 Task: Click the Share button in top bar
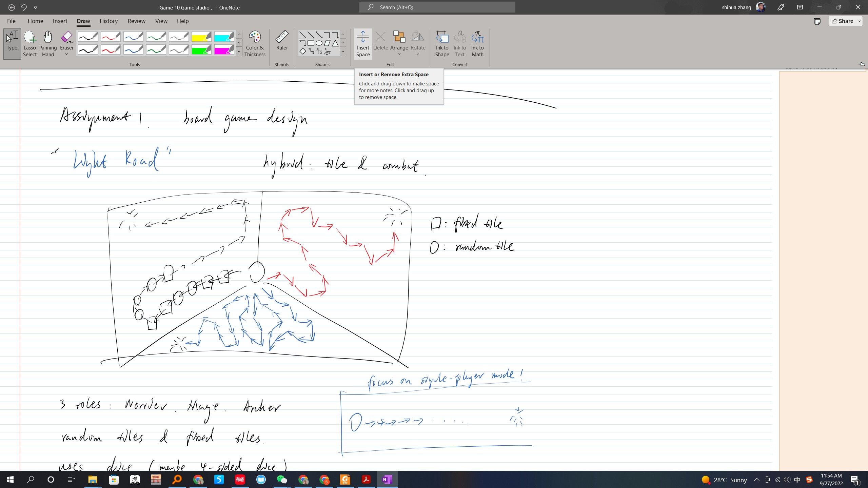click(x=846, y=21)
